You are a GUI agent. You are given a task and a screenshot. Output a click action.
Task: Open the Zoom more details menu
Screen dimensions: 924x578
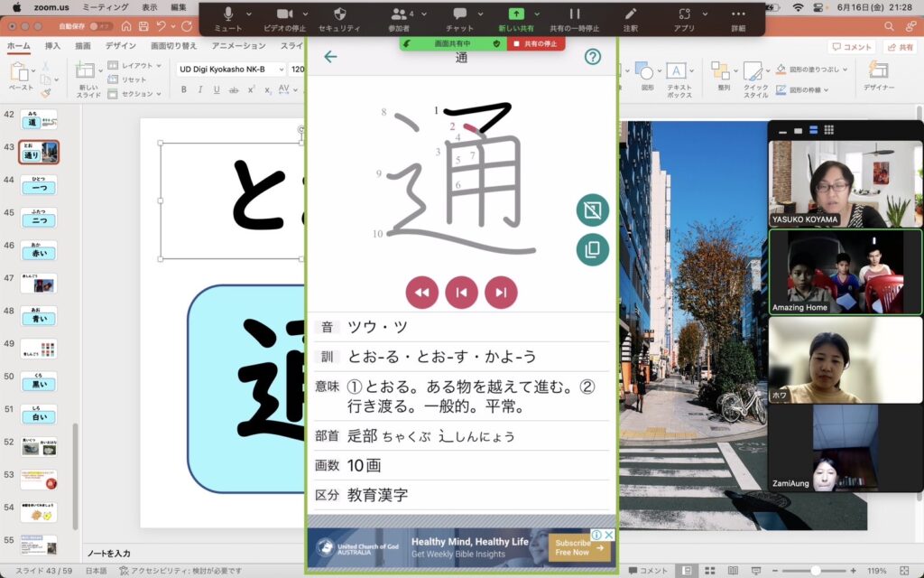point(738,19)
